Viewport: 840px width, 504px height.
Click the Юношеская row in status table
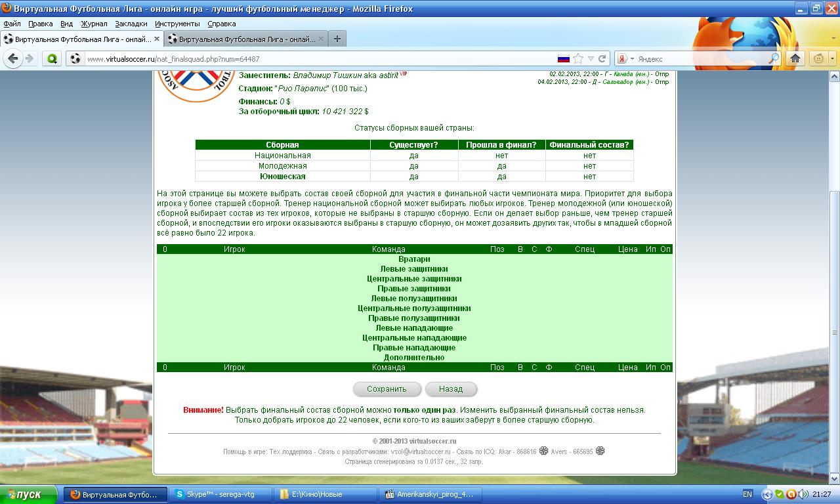click(414, 177)
